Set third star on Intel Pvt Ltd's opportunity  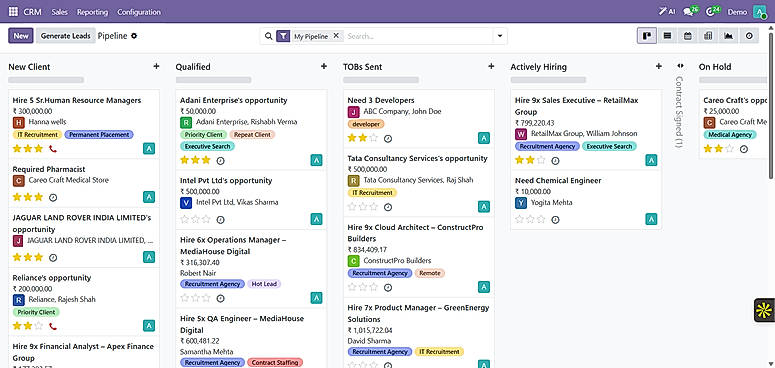pos(206,219)
